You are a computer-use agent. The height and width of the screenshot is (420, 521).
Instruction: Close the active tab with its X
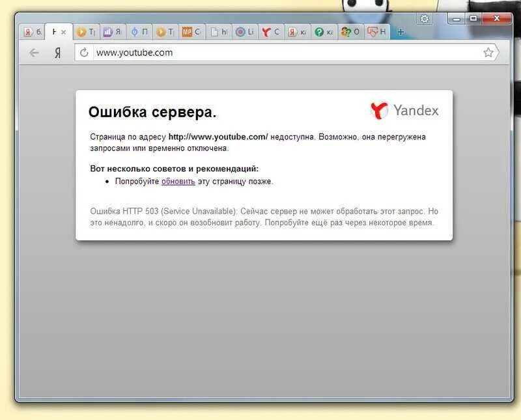pos(63,32)
